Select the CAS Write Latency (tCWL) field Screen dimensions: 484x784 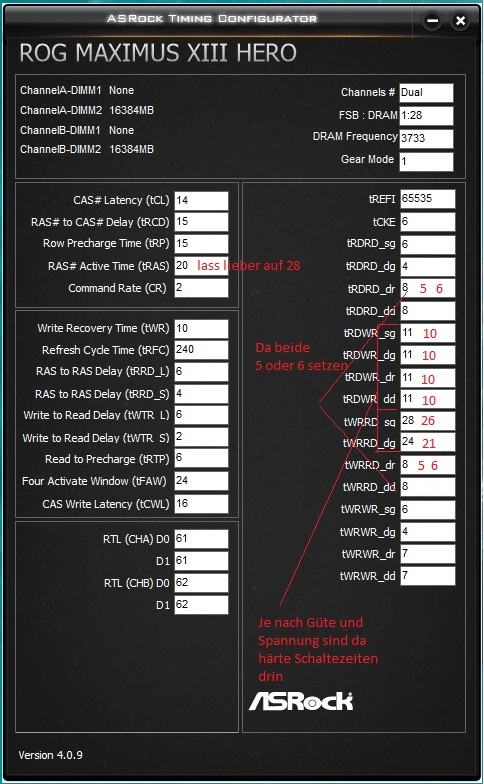[x=202, y=504]
